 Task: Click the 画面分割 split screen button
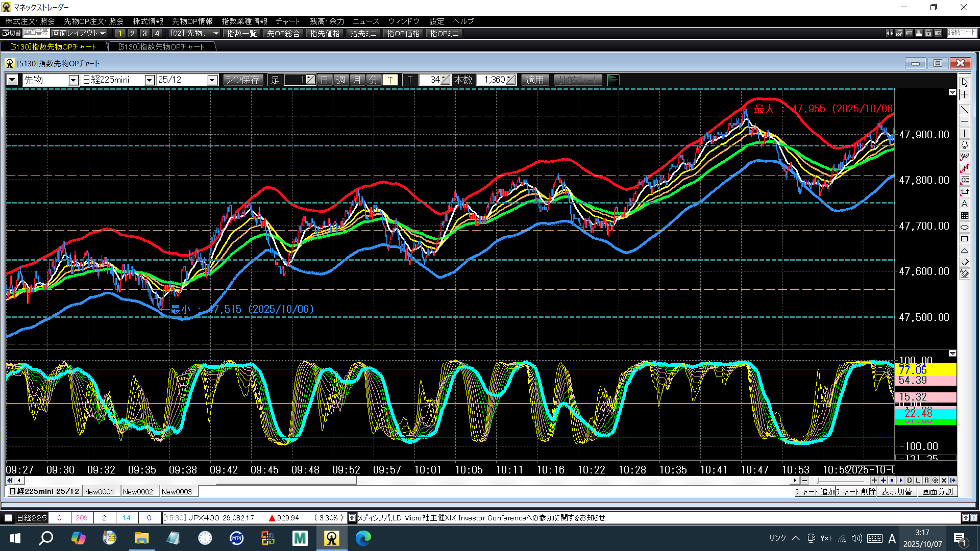(x=937, y=492)
